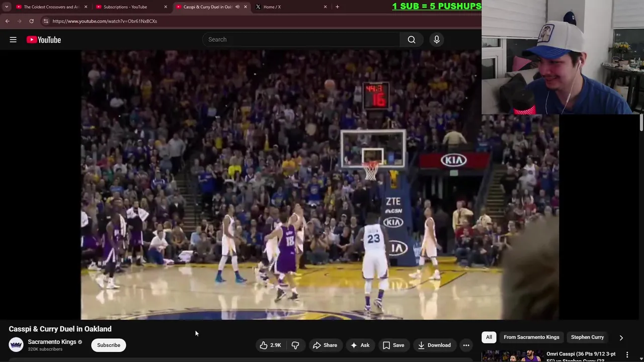Go forward in browser history

[x=19, y=21]
